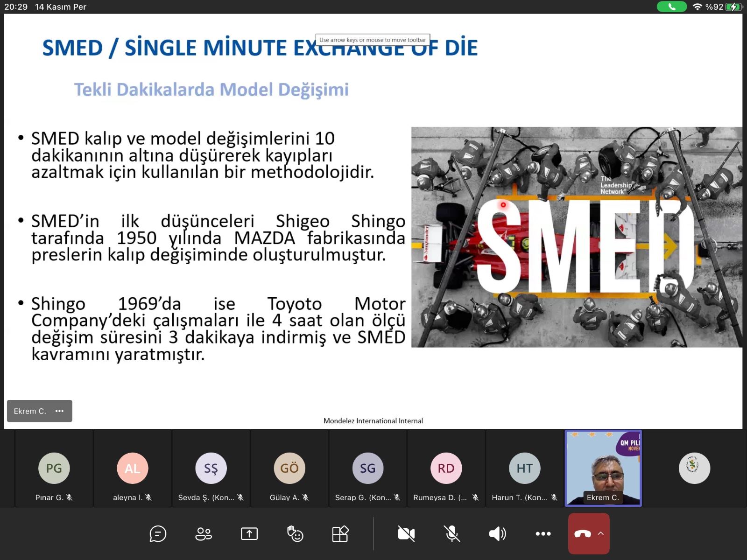Open the more actions ellipsis menu
This screenshot has width=747, height=560.
tap(543, 533)
